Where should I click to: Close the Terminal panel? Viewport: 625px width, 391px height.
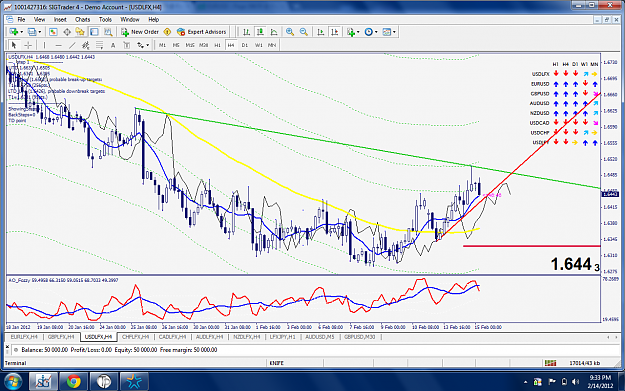pos(8,347)
